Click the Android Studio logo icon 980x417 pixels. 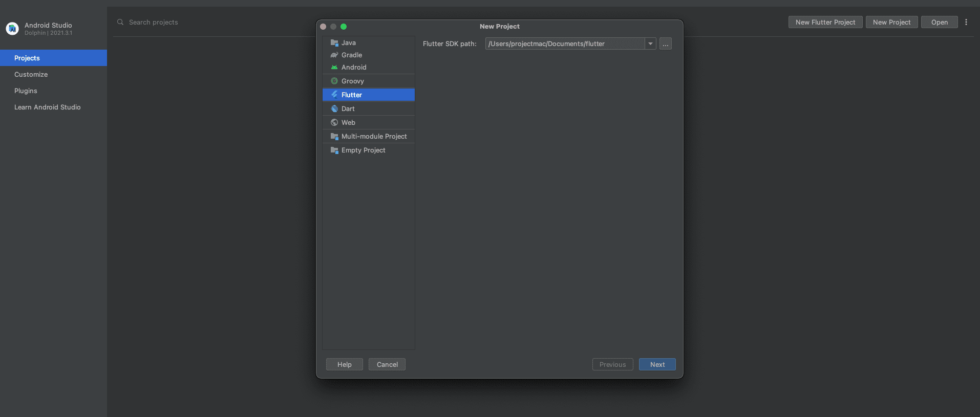(12, 29)
